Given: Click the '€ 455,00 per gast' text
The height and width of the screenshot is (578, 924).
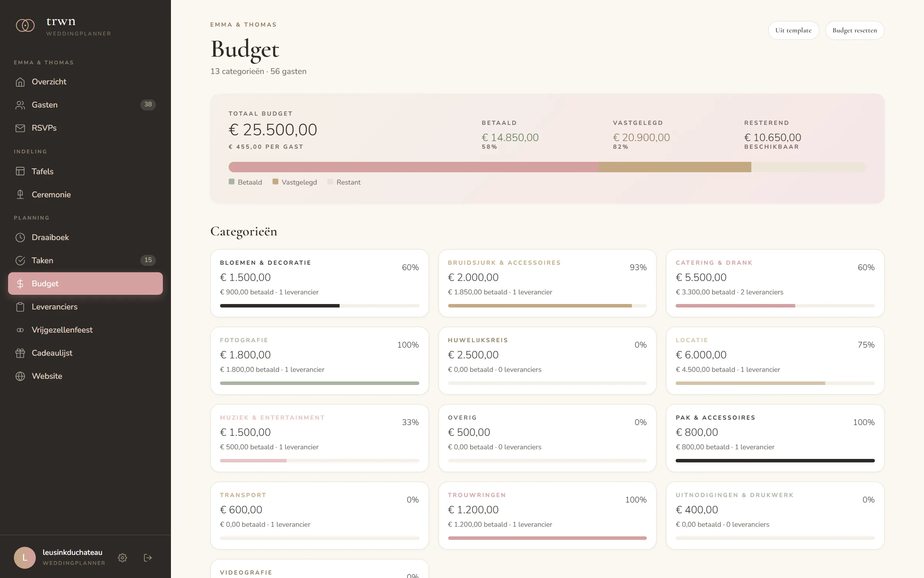Looking at the screenshot, I should 266,147.
